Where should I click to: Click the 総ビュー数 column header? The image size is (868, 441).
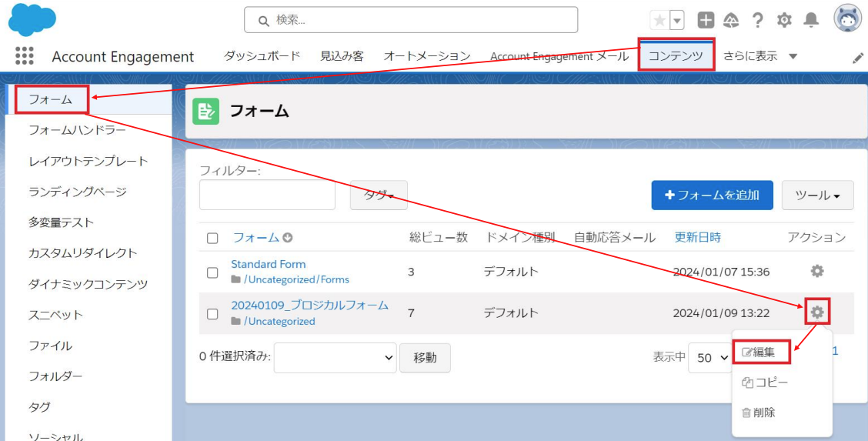pos(439,237)
